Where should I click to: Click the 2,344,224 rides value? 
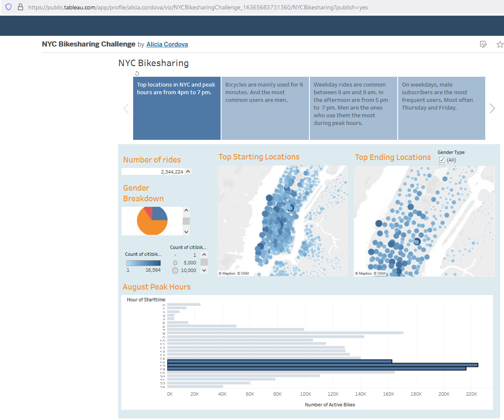coord(172,172)
